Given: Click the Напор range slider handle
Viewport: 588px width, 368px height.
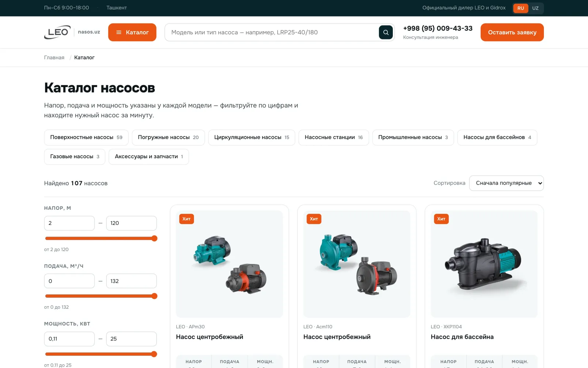Looking at the screenshot, I should pos(154,238).
